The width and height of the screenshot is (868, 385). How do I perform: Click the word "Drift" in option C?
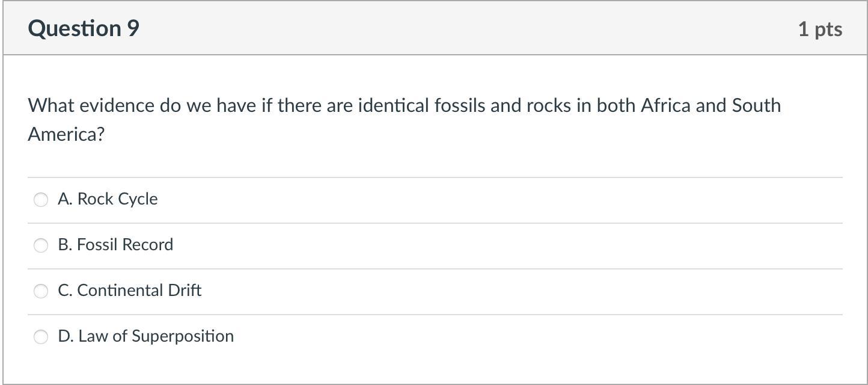point(185,291)
